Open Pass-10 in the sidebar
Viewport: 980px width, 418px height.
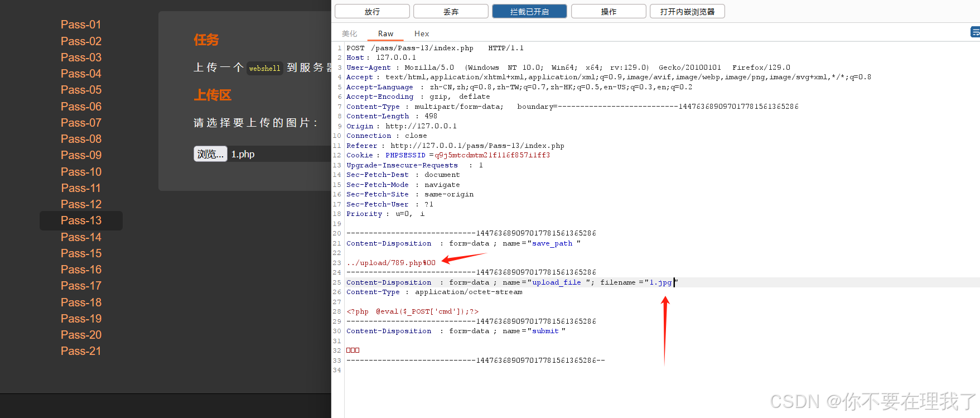click(81, 172)
